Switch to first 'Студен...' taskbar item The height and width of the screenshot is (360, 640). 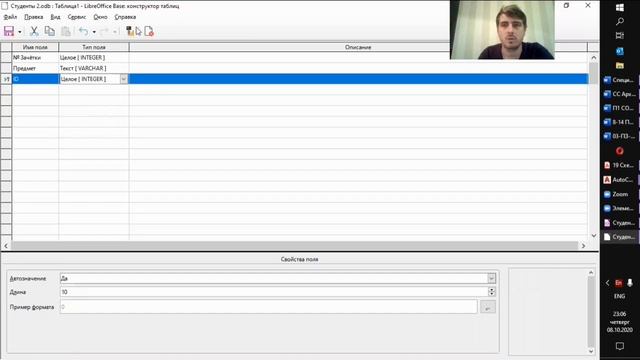coord(620,222)
